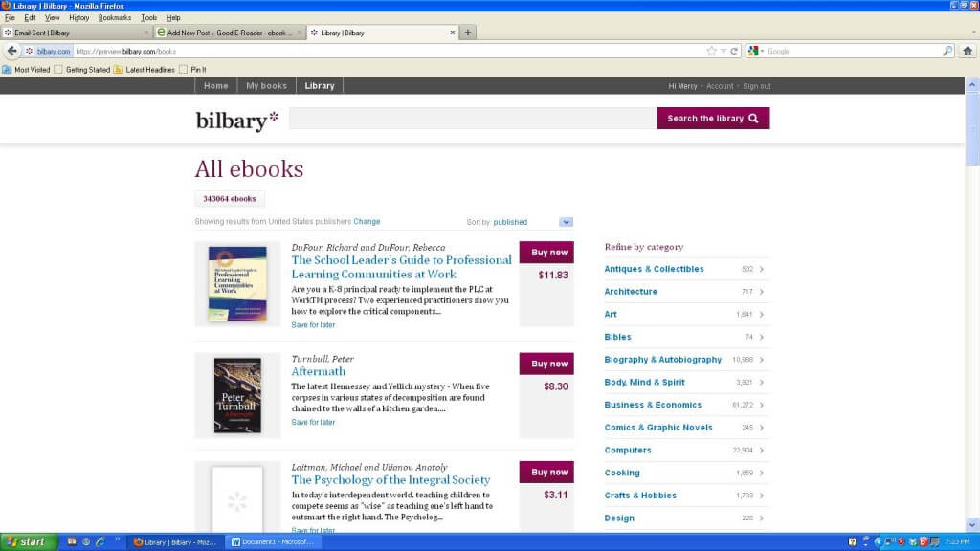Open the Account link
980x551 pixels.
[x=720, y=86]
